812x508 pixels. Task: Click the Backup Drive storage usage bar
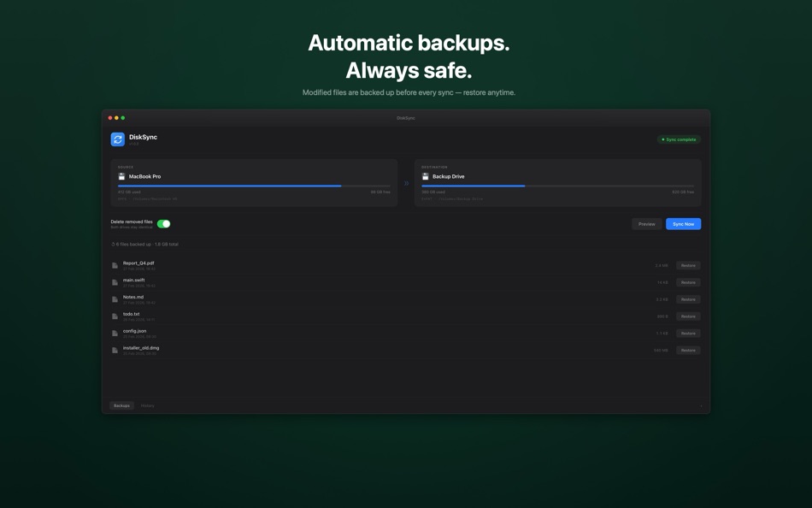(x=558, y=186)
